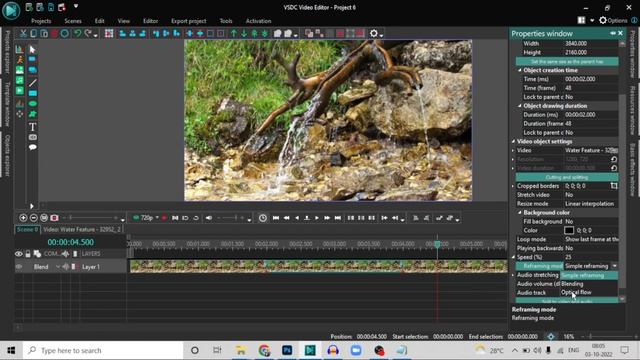Open the Tools menu

[x=226, y=21]
